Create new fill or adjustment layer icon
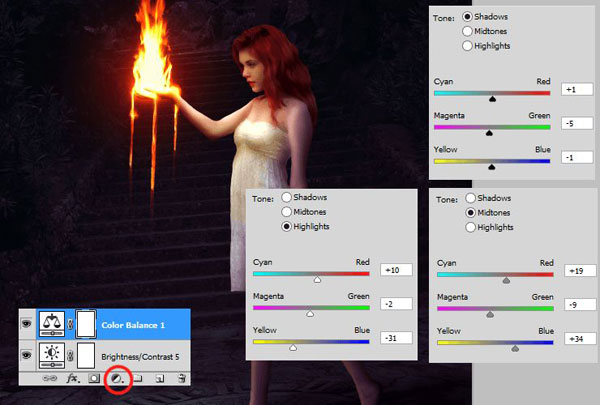The width and height of the screenshot is (600, 405). click(x=117, y=379)
